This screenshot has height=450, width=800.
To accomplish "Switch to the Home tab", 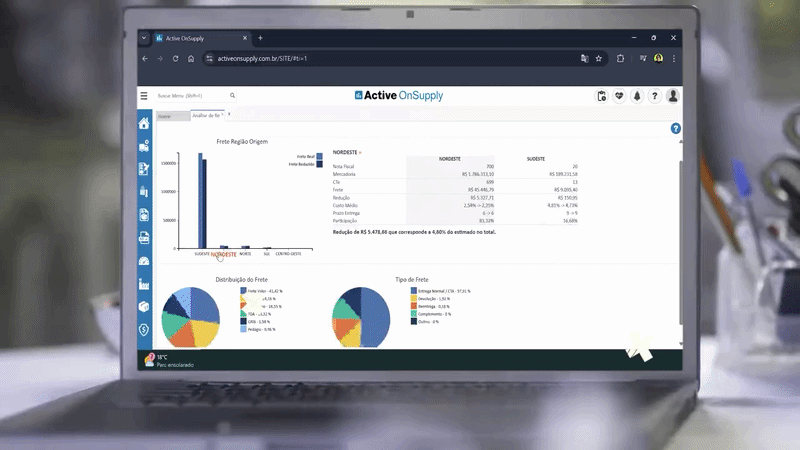I will pos(165,117).
